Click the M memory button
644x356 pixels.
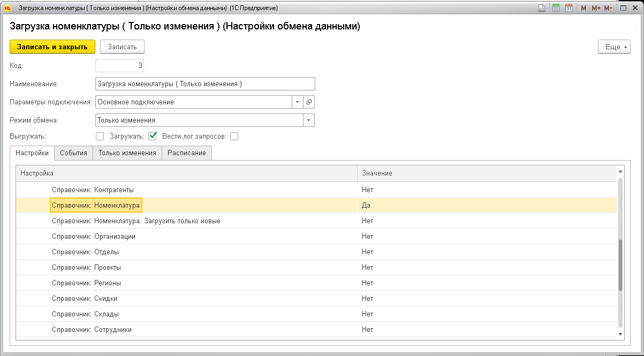(584, 8)
